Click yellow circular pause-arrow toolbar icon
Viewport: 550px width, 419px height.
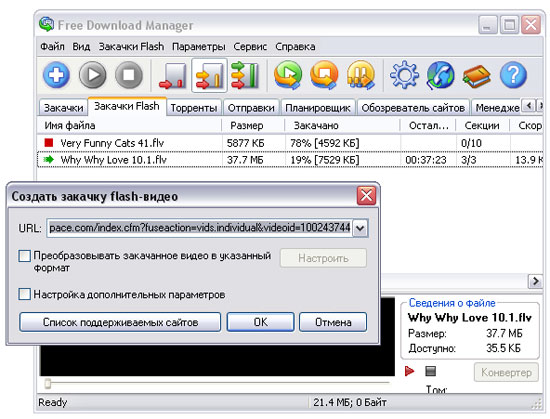[361, 75]
